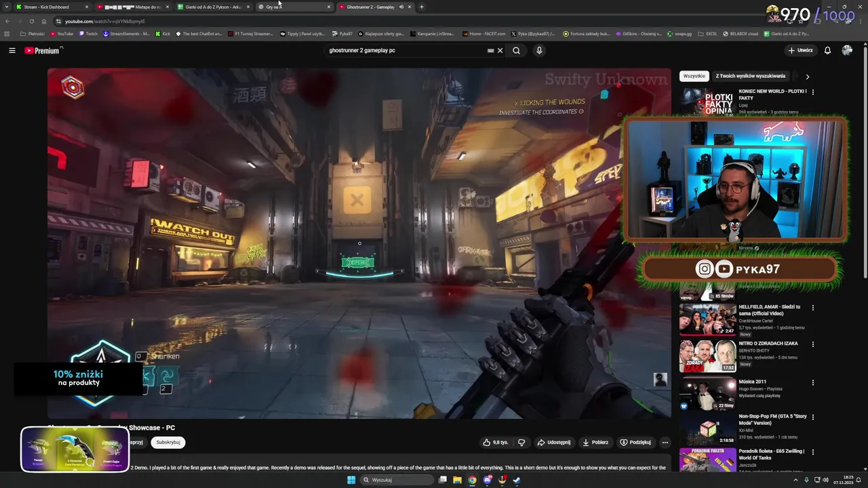This screenshot has height=488, width=868.
Task: Open the YouTube hamburger guide menu
Action: coord(12,50)
